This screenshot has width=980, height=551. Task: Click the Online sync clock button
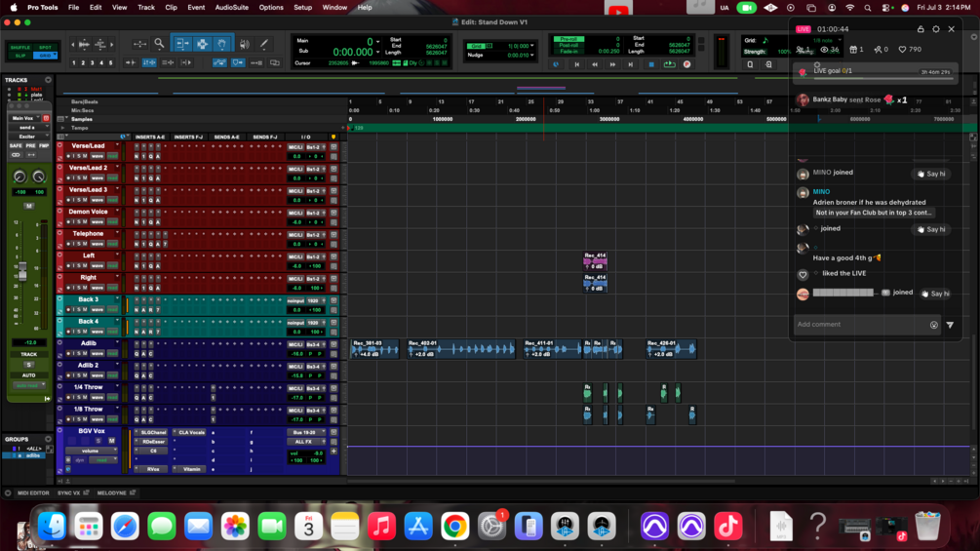[556, 64]
